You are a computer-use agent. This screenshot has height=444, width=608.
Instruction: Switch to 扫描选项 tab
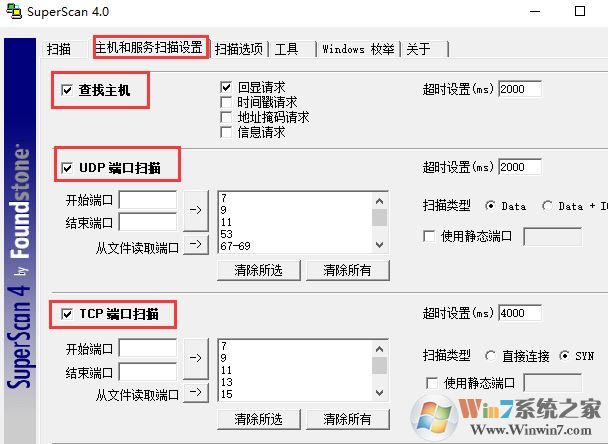(239, 49)
